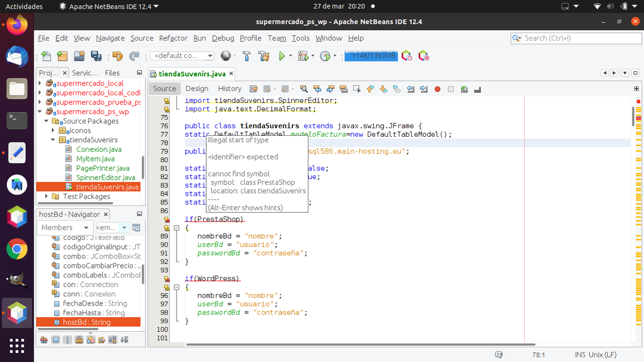
Task: Switch to the Services tab
Action: [x=85, y=73]
